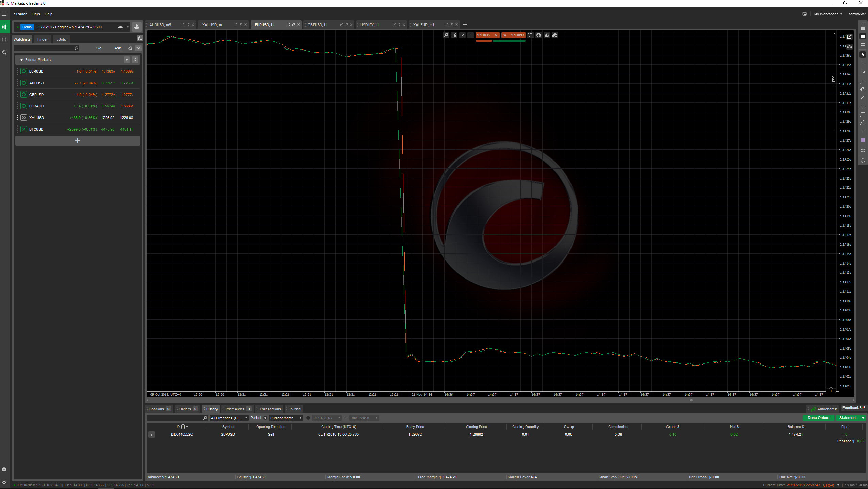Open the color themes drop icon
868x489 pixels.
click(547, 35)
